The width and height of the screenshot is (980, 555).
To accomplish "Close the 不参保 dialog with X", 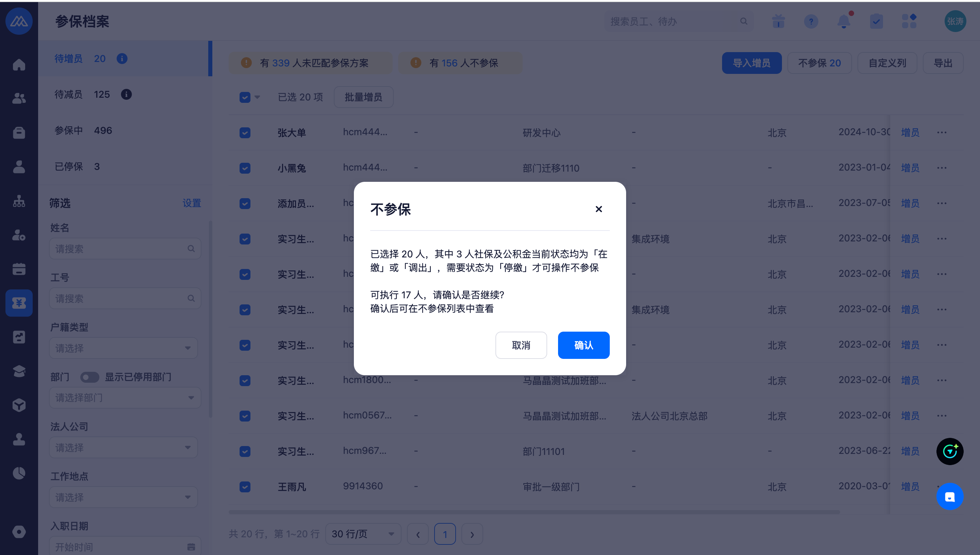I will tap(598, 209).
